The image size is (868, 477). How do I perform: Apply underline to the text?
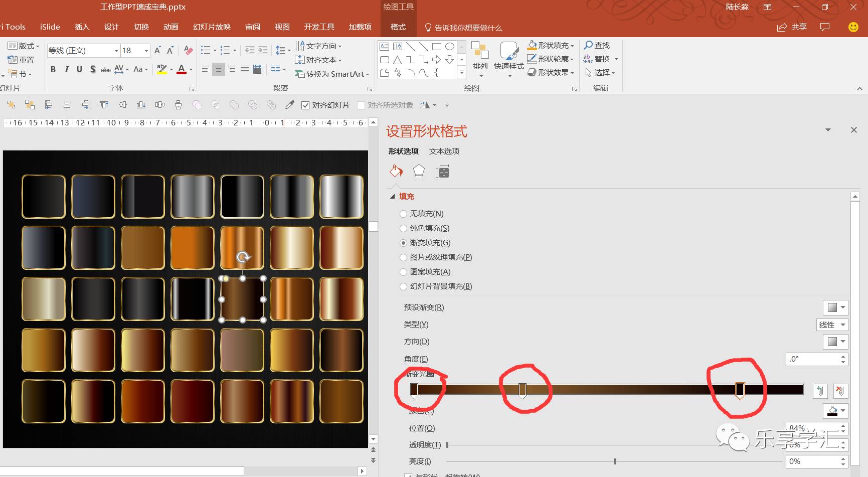79,69
